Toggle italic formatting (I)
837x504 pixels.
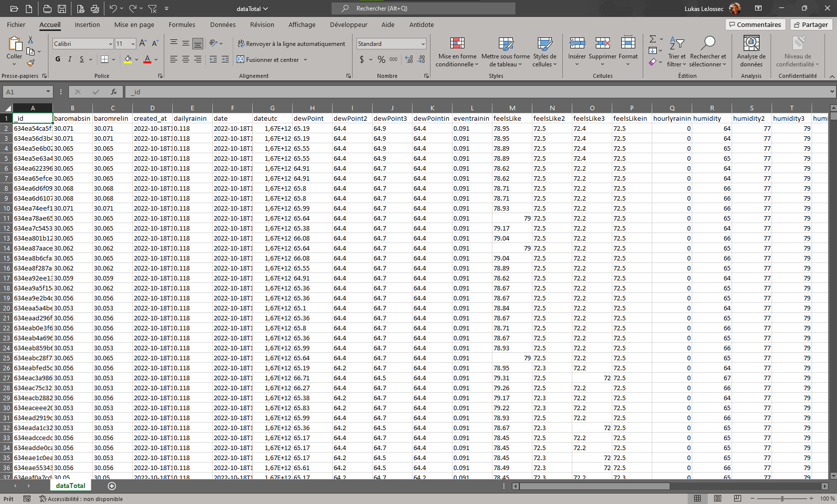coord(70,59)
